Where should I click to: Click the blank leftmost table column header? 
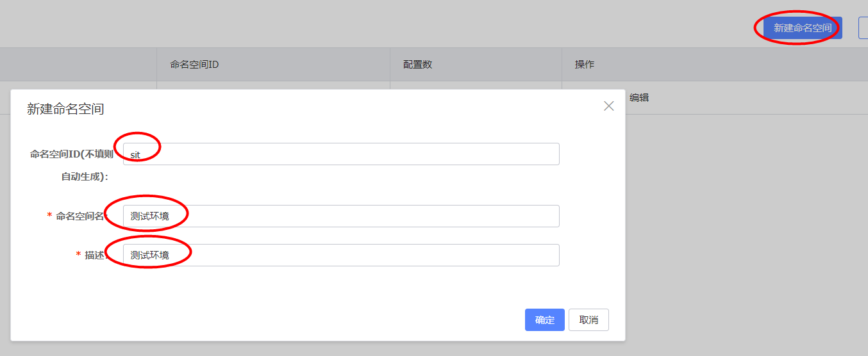coord(78,65)
